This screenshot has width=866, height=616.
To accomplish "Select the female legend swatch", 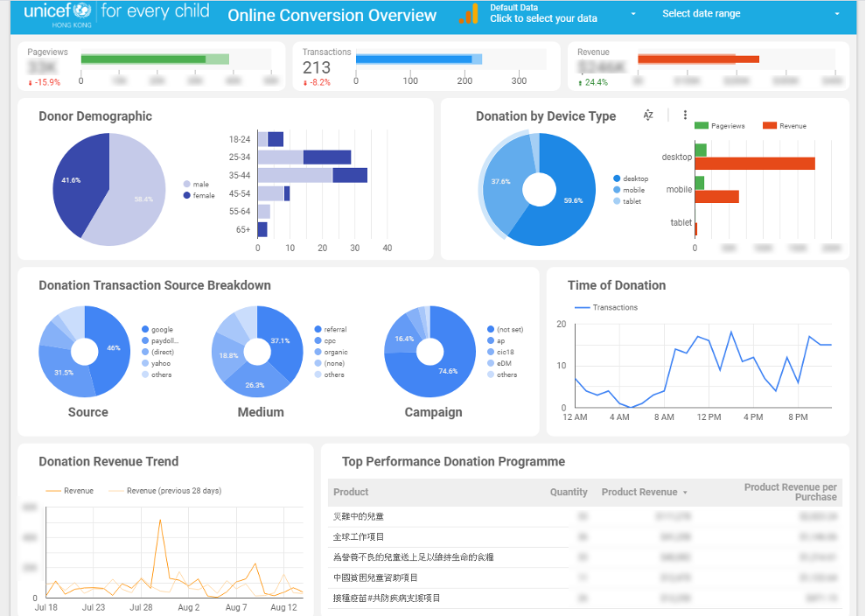I will 186,195.
